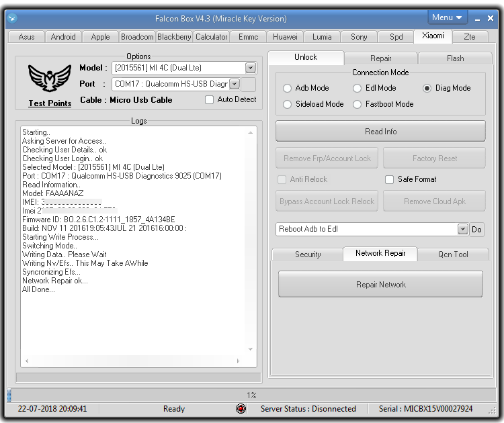Click the small button beside Port dropdown

click(x=249, y=84)
